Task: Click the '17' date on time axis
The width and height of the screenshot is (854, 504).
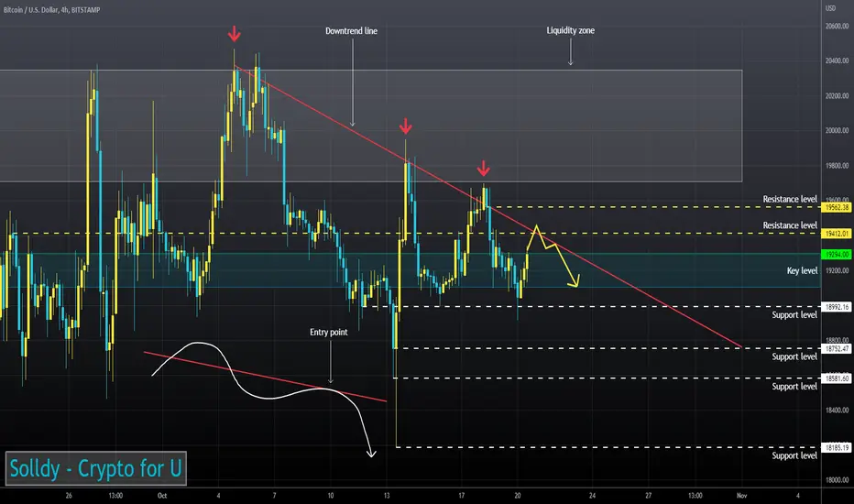Action: (461, 496)
